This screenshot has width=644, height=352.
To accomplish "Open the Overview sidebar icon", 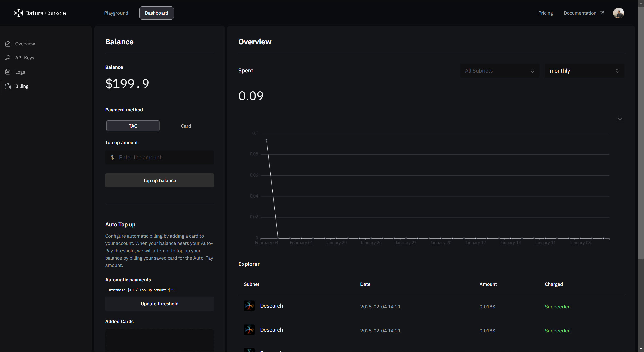I will click(x=8, y=44).
